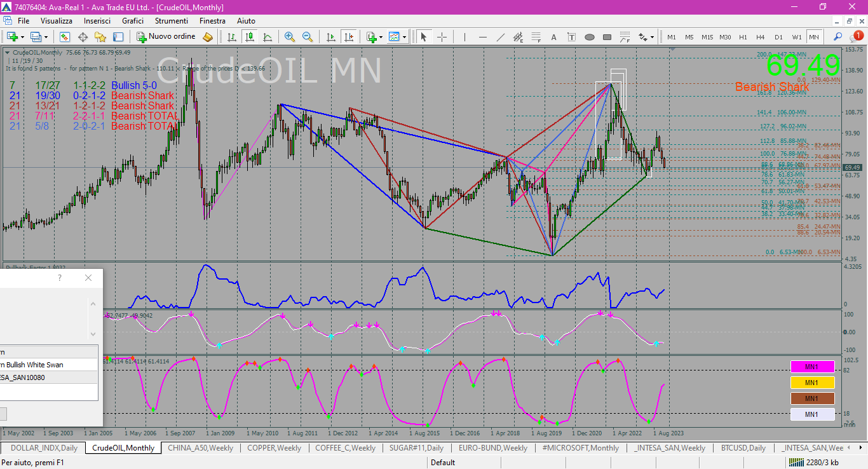Open the new chart icon
Viewport: 868px width, 469px height.
point(11,37)
